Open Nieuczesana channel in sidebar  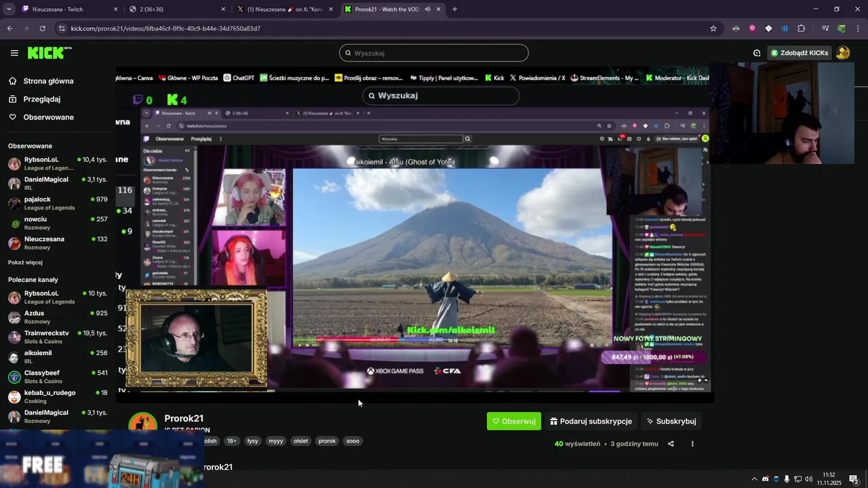point(58,243)
